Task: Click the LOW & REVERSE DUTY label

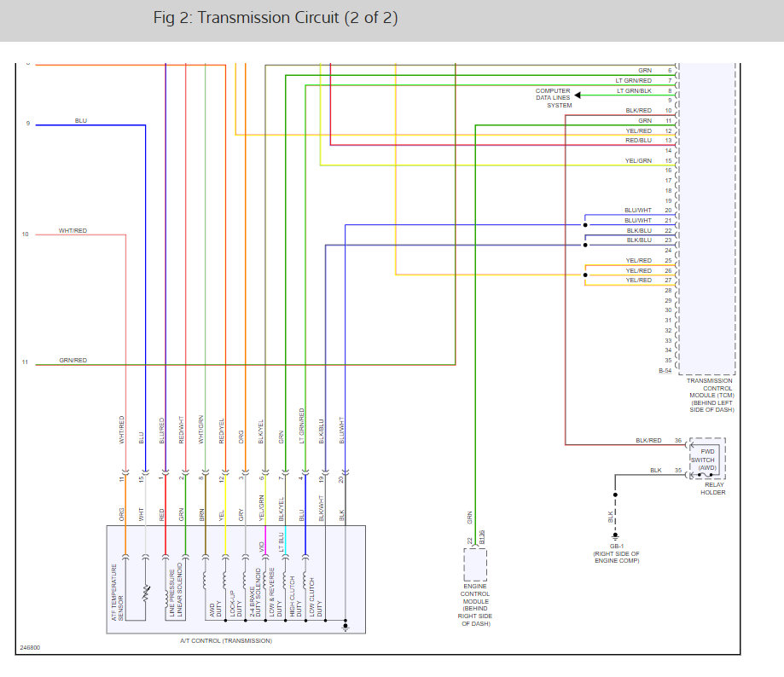Action: click(276, 592)
